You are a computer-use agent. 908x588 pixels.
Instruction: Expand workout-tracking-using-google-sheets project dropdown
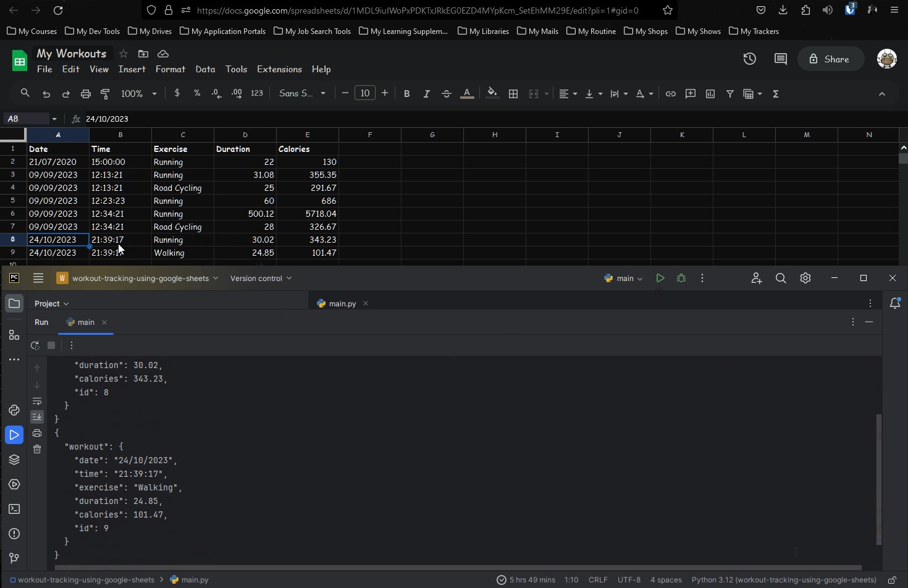(x=138, y=279)
